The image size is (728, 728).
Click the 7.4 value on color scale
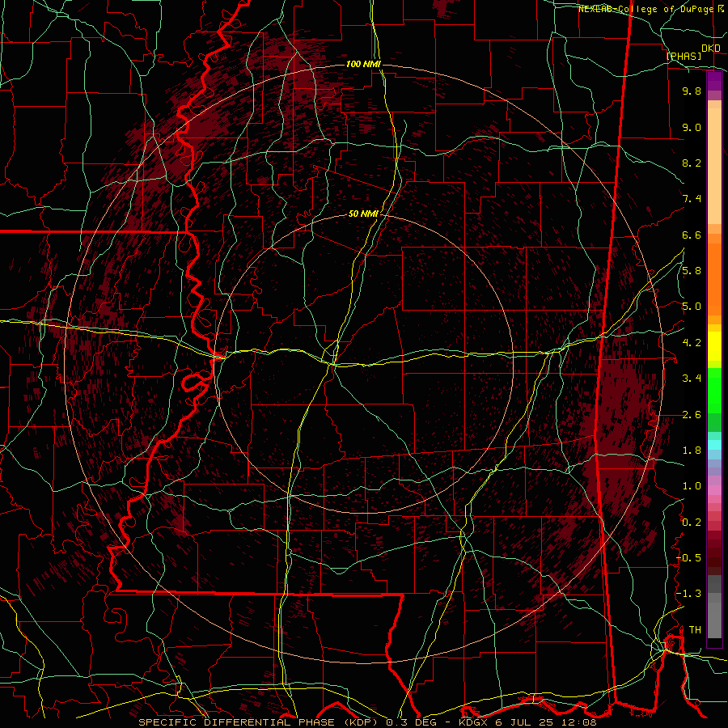(692, 199)
